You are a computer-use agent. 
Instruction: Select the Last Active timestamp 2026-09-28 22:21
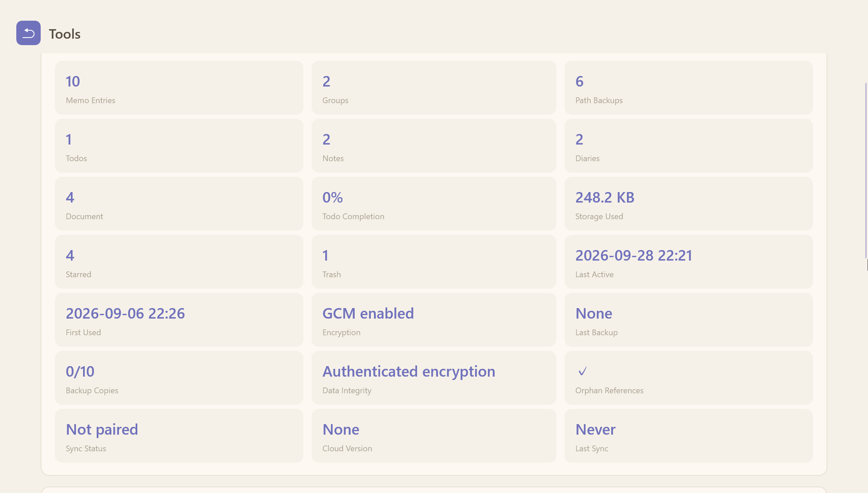click(634, 255)
